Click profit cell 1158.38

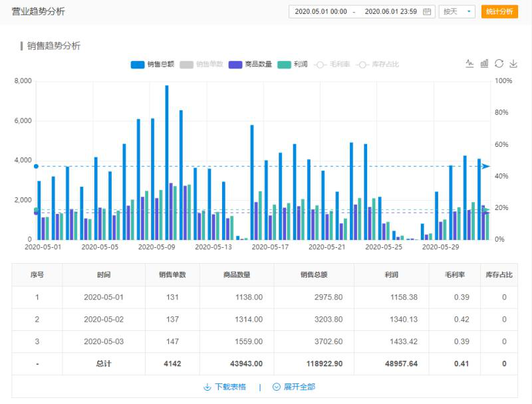[x=404, y=297]
